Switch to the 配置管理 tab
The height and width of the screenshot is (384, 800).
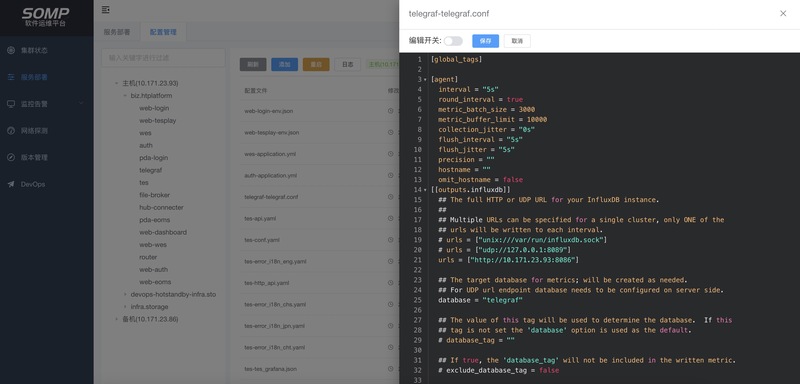coord(163,32)
